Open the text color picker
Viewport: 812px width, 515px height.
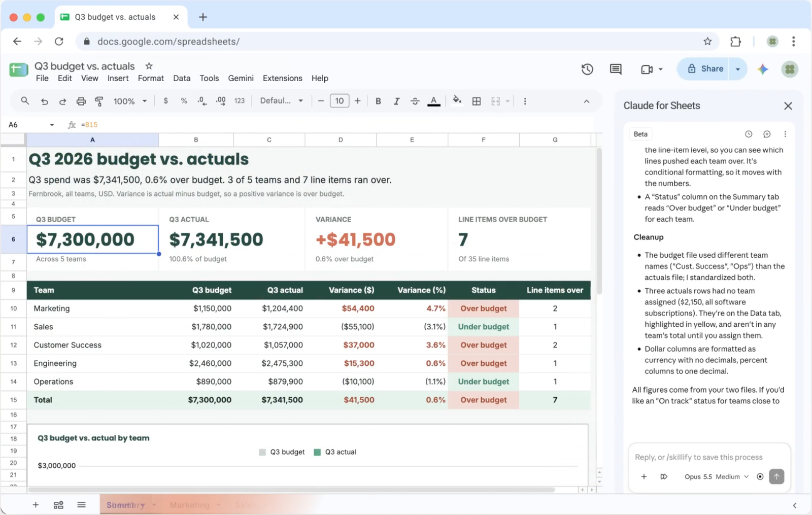coord(434,101)
